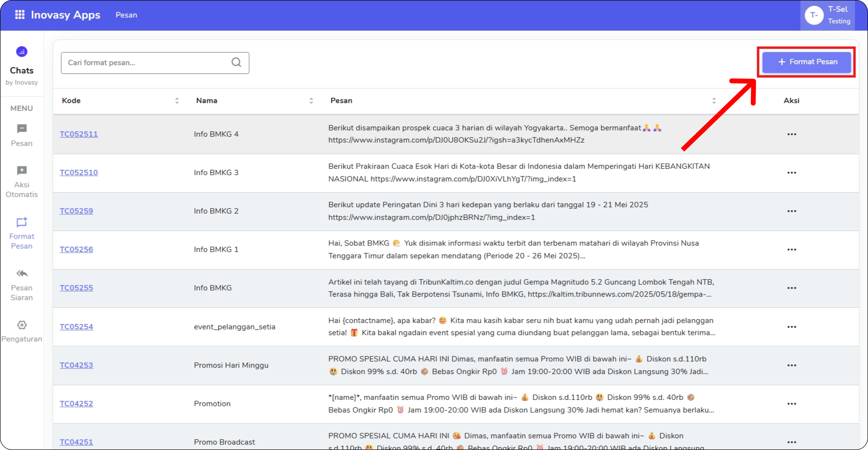868x450 pixels.
Task: Open Aksi Otomatis in the sidebar
Action: tap(22, 171)
